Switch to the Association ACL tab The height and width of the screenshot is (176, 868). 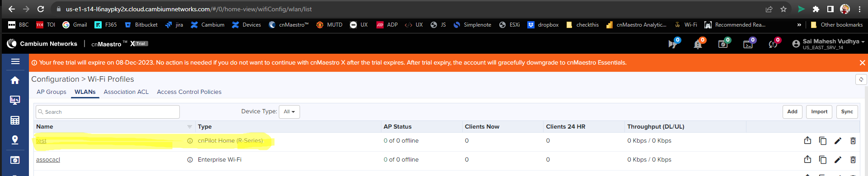pyautogui.click(x=126, y=92)
